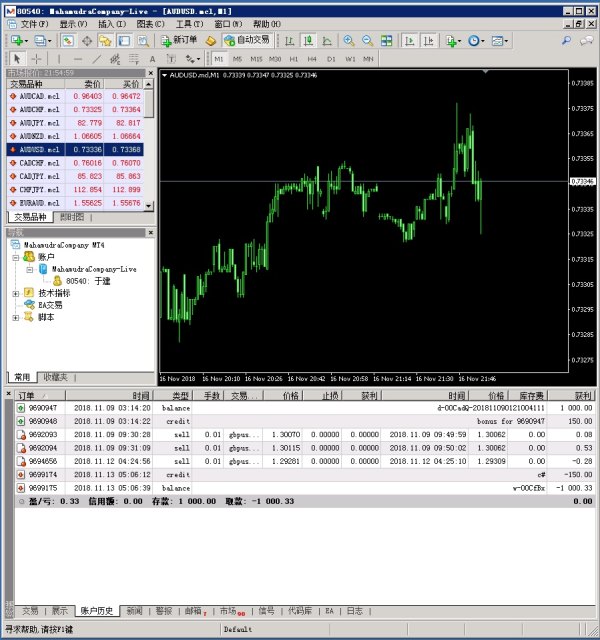Switch to the 收藏夹 tab in Navigator
600x640 pixels.
[x=55, y=377]
